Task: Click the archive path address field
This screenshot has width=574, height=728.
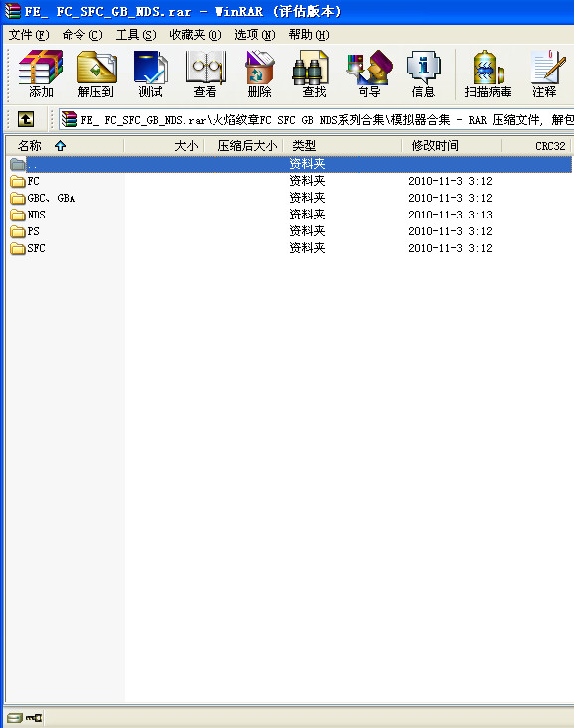Action: point(316,119)
